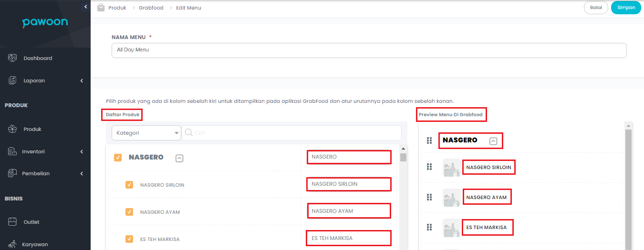Click the Inventori icon in sidebar

(x=13, y=151)
